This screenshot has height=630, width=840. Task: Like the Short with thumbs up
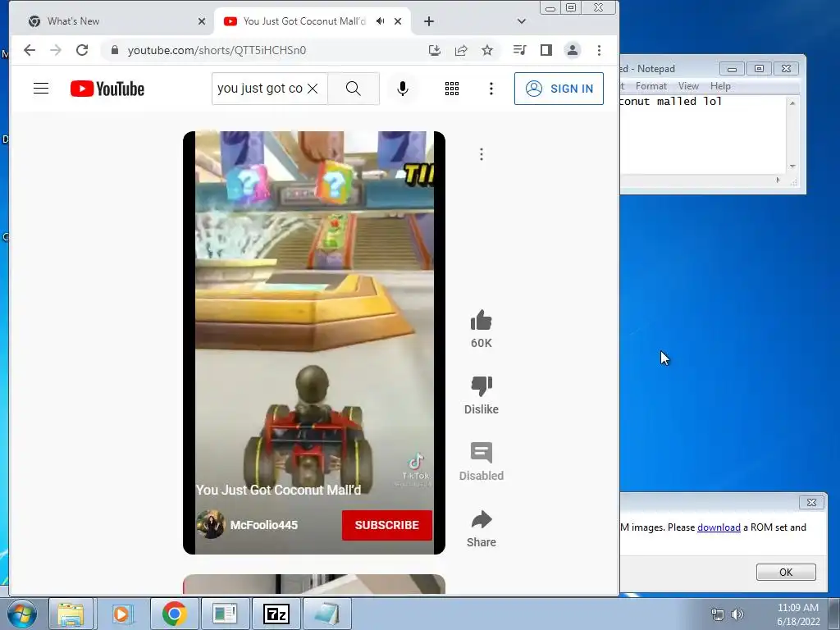pos(481,321)
